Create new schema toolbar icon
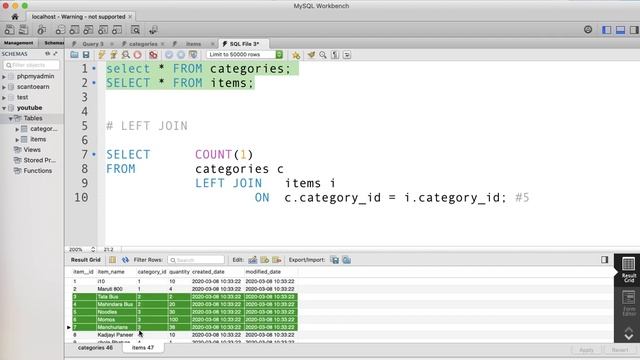The height and width of the screenshot is (360, 640). coord(60,30)
